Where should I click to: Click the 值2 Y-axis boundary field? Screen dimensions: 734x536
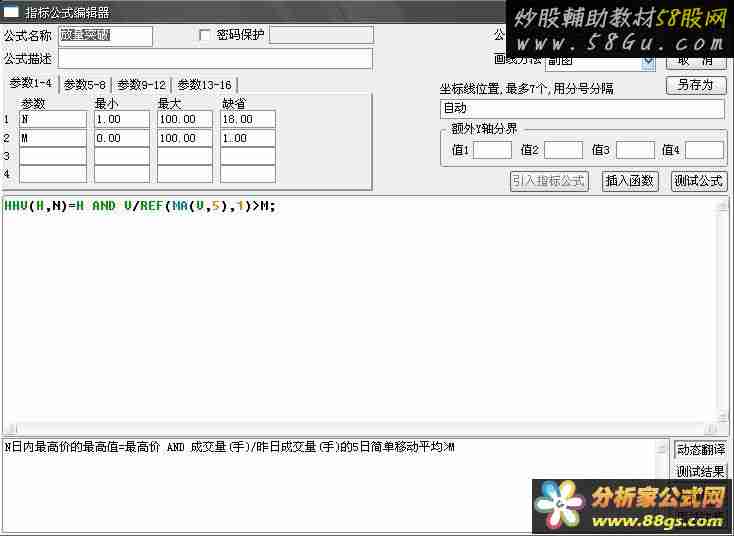point(564,150)
